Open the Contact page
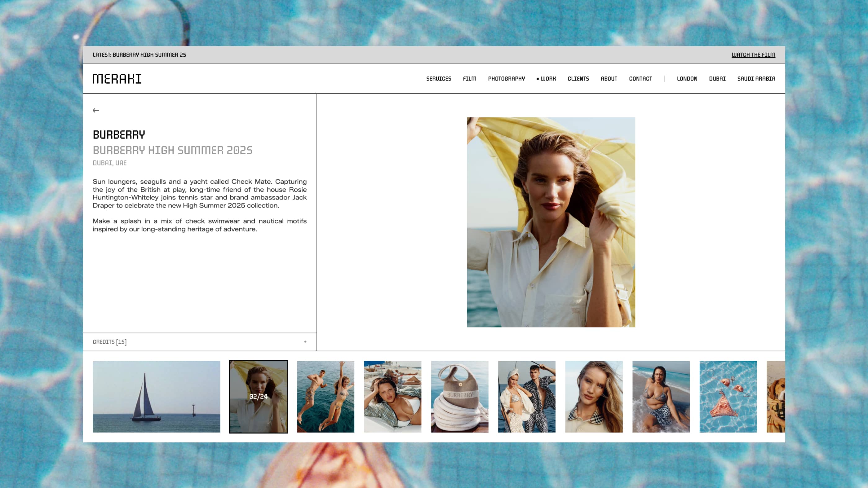868x488 pixels. [640, 79]
